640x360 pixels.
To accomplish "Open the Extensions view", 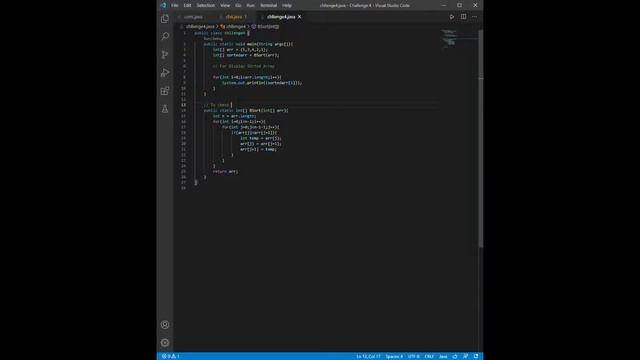I will [x=165, y=91].
